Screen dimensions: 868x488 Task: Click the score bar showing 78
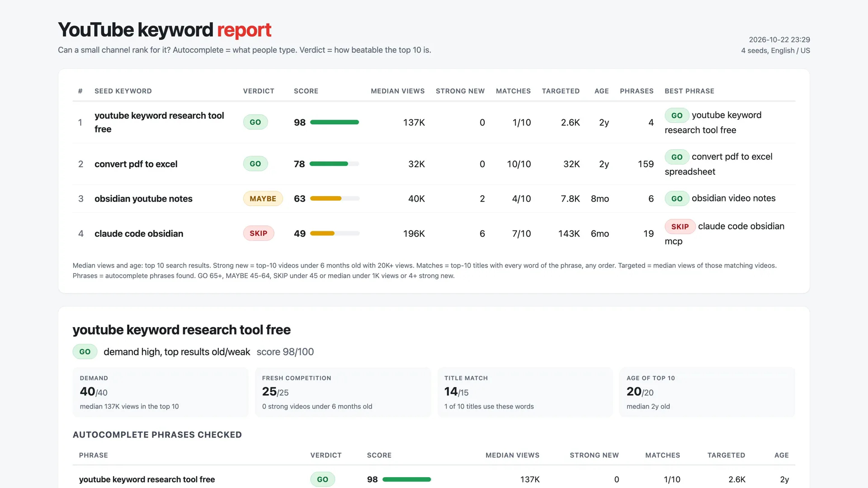point(335,164)
